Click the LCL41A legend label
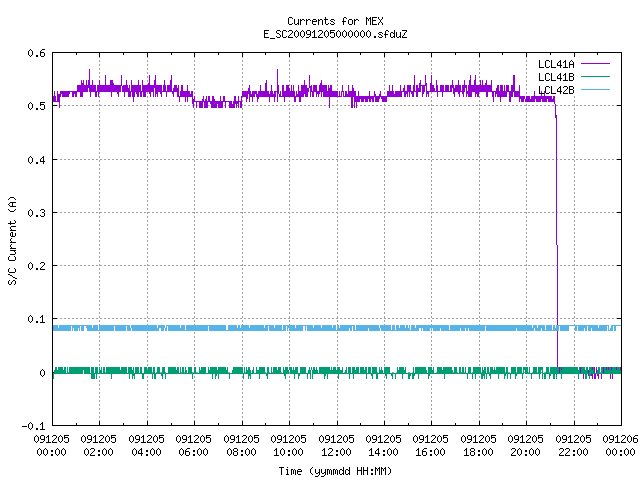This screenshot has width=640, height=480. tap(556, 64)
